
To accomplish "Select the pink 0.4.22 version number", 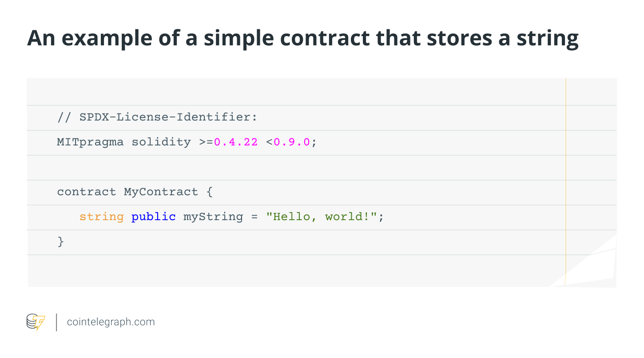I will coord(236,142).
